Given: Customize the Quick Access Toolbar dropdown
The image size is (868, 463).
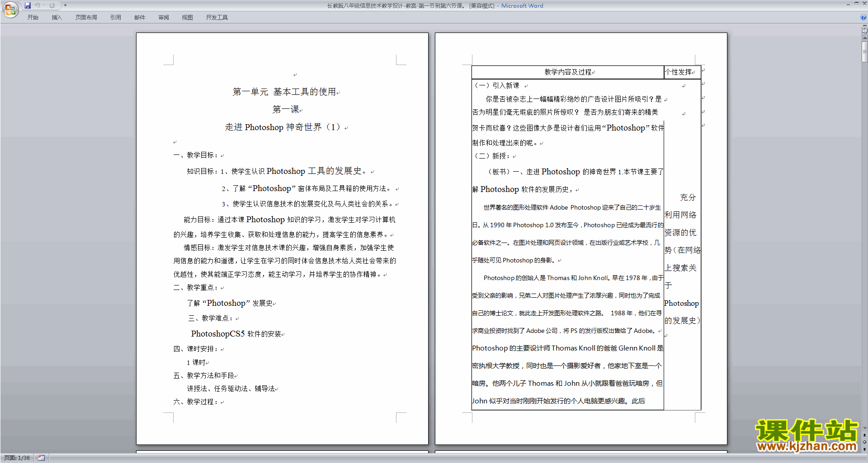Looking at the screenshot, I should pyautogui.click(x=65, y=5).
